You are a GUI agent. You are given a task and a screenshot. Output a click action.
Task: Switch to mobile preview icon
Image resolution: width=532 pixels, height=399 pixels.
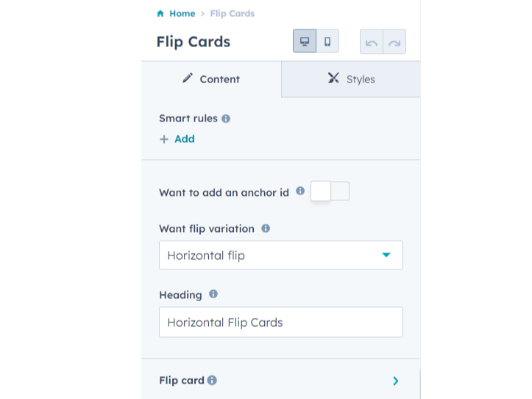327,41
